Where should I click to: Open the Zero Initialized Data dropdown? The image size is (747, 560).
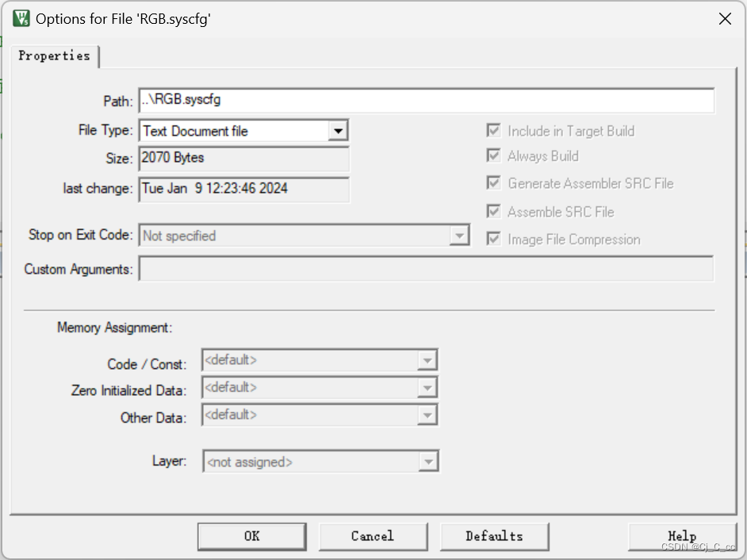coord(427,387)
